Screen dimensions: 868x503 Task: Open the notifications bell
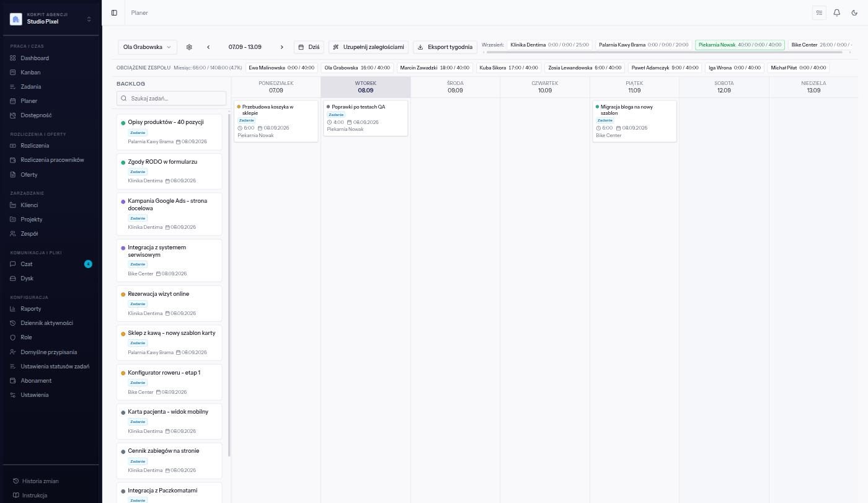(837, 12)
